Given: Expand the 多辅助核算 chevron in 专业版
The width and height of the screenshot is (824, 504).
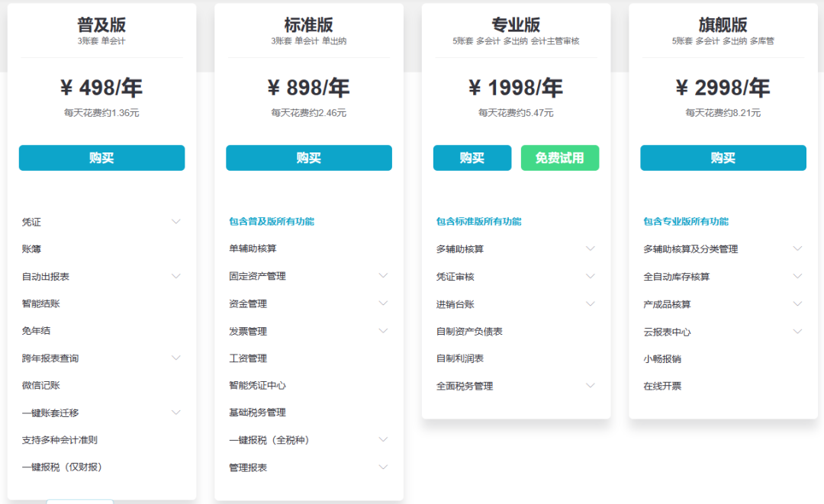Looking at the screenshot, I should click(x=590, y=249).
